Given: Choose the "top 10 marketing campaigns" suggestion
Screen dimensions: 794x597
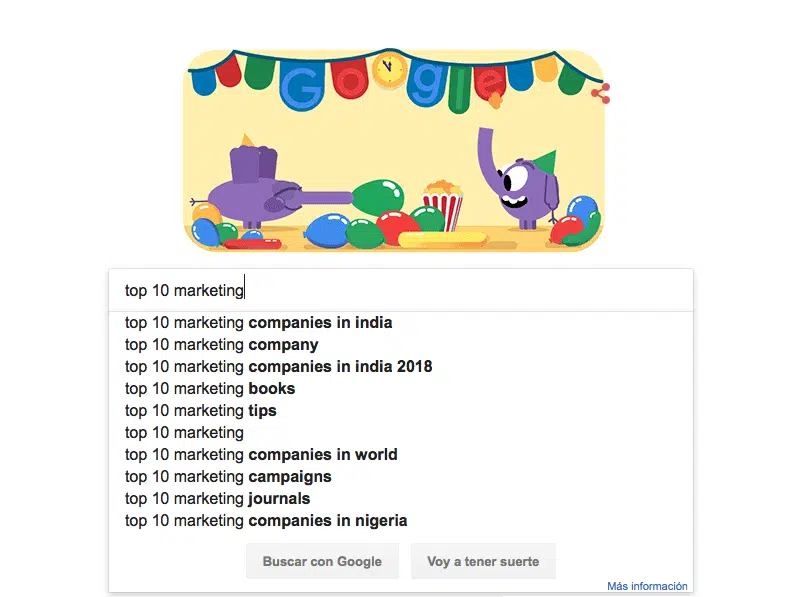Looking at the screenshot, I should tap(228, 477).
